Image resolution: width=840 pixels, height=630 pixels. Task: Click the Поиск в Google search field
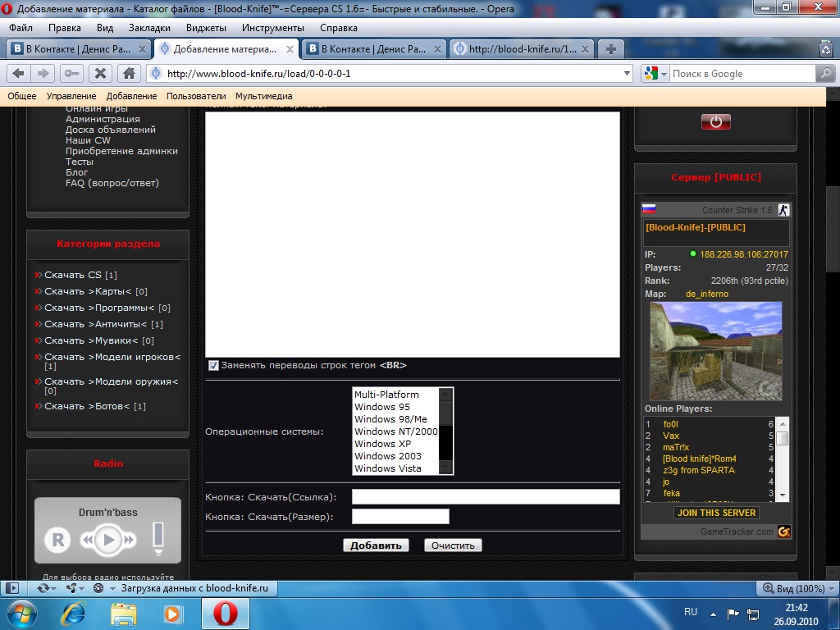(x=742, y=73)
